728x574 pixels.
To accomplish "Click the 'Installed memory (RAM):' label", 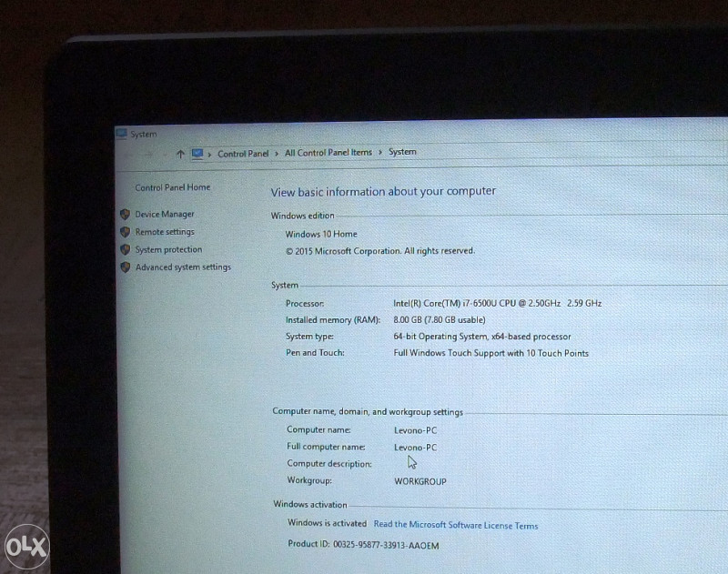I will click(x=333, y=320).
